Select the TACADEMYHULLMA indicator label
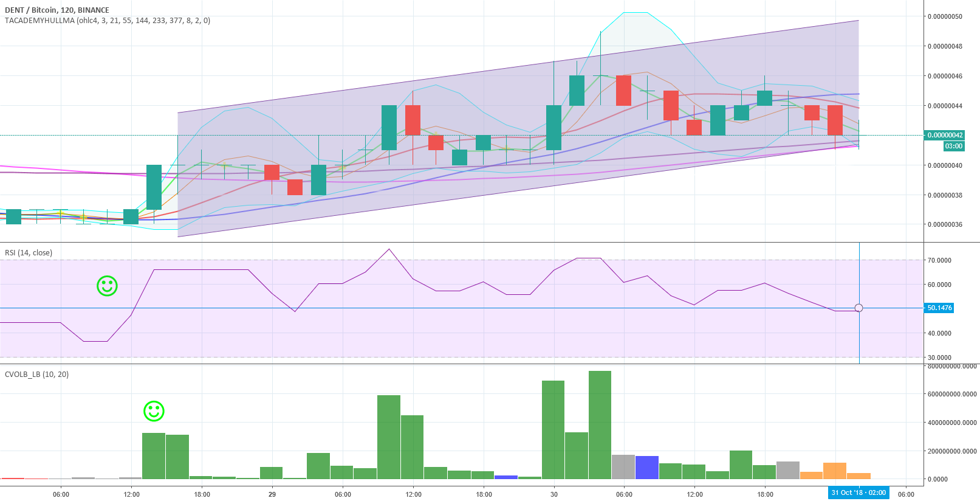The image size is (980, 501). click(x=108, y=21)
